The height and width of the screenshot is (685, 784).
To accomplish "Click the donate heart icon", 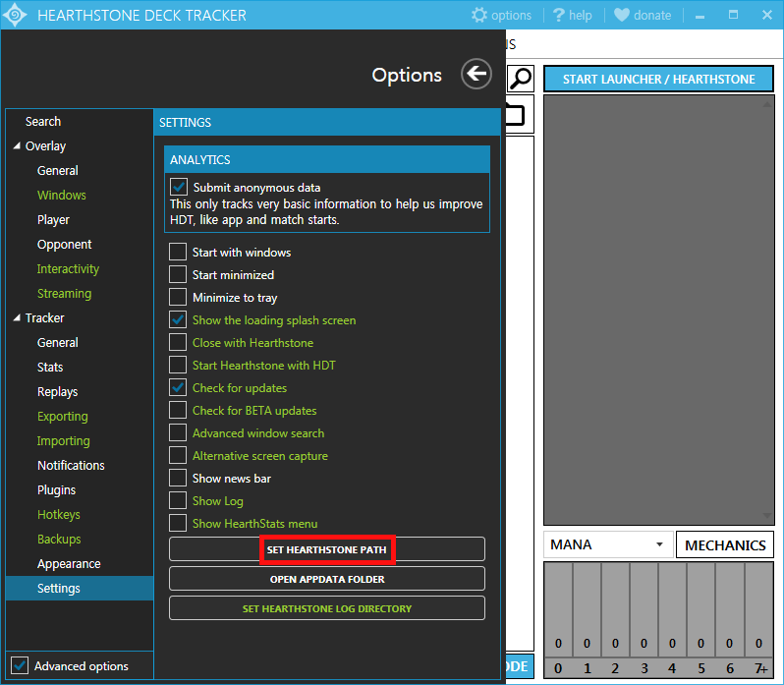I will 622,15.
